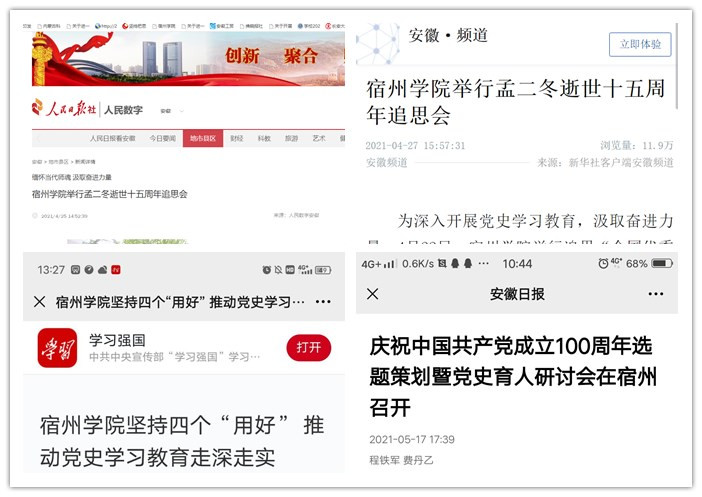The height and width of the screenshot is (497, 702).
Task: Tap the red 打开 button
Action: click(x=308, y=347)
